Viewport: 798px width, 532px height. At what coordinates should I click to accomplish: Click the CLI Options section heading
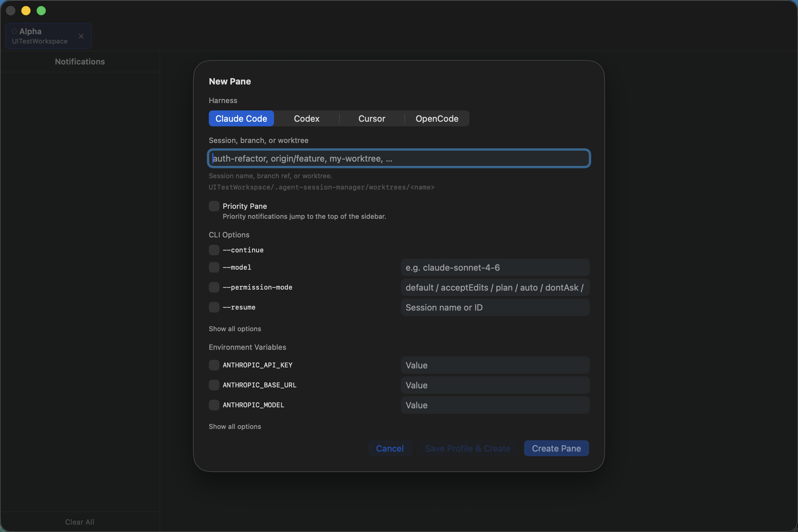tap(229, 235)
